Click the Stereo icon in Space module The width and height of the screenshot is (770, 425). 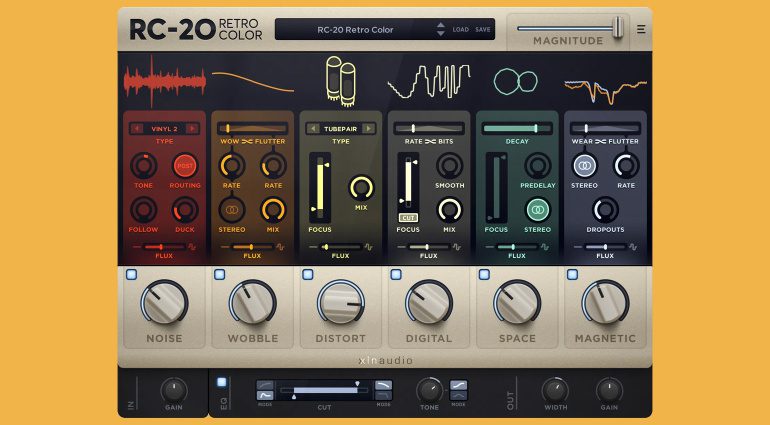pyautogui.click(x=538, y=210)
